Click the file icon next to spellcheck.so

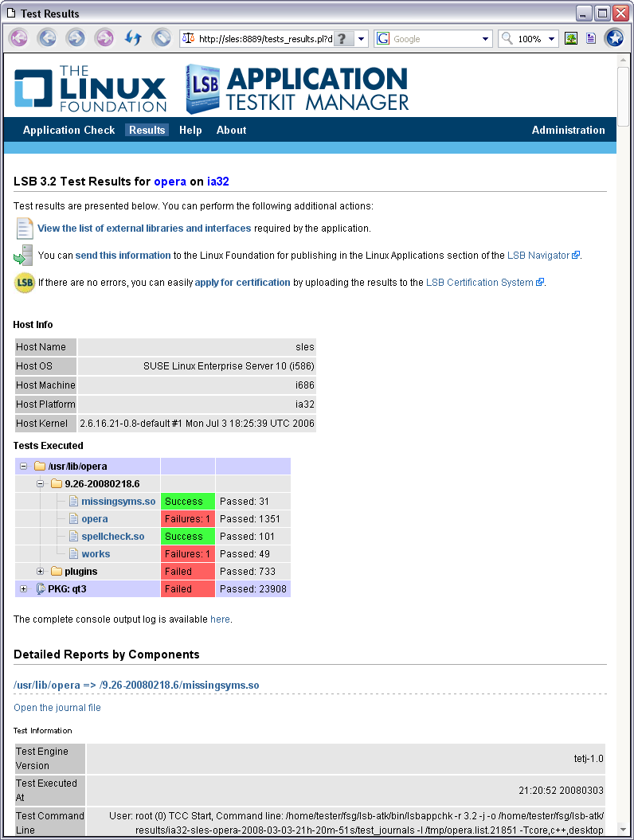click(74, 537)
